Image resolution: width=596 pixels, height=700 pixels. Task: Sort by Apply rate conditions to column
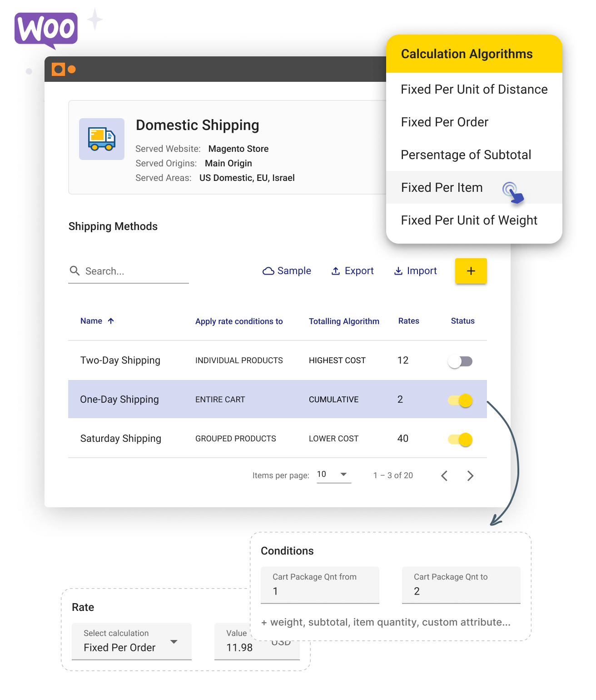click(x=239, y=321)
